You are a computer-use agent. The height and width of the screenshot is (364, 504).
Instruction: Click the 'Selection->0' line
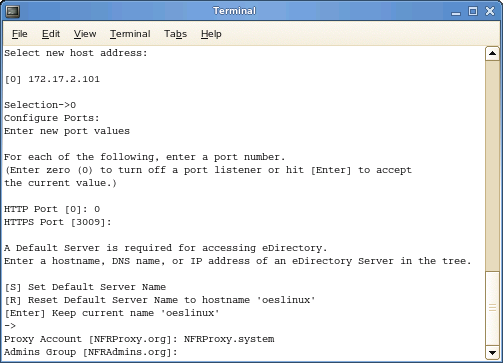click(x=40, y=105)
